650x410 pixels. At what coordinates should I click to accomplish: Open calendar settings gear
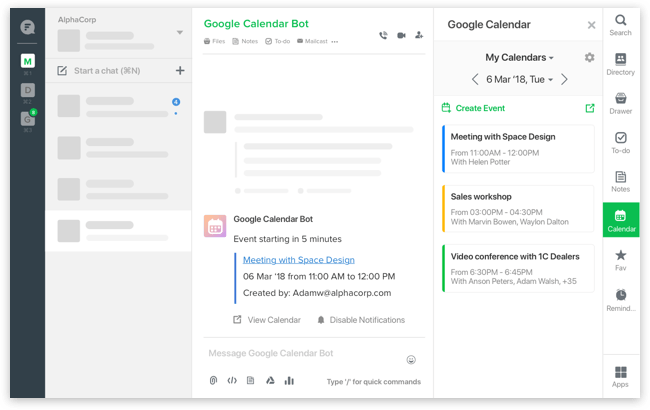(589, 57)
